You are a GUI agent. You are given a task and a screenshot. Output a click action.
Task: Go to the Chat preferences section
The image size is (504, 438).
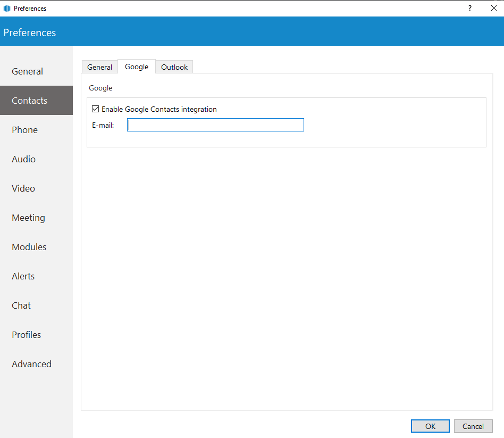(21, 305)
